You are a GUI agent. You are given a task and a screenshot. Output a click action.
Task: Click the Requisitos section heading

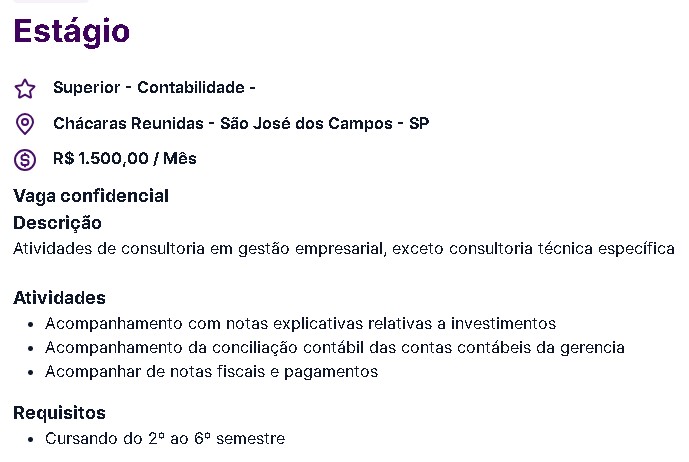[x=59, y=413]
